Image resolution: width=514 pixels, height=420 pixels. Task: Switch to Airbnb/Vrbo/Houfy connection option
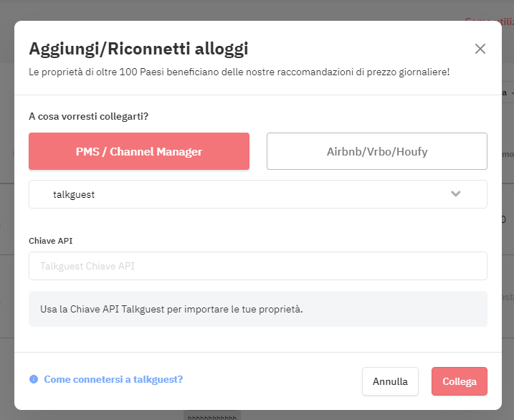(x=376, y=151)
